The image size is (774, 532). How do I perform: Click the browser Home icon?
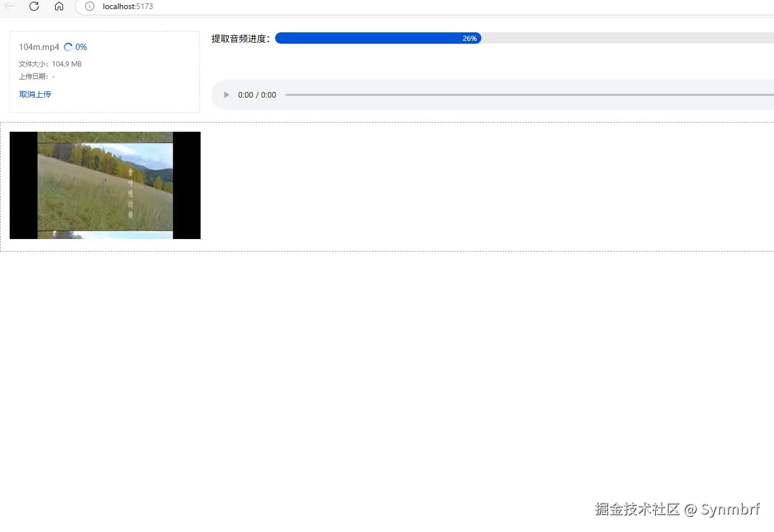pos(59,7)
